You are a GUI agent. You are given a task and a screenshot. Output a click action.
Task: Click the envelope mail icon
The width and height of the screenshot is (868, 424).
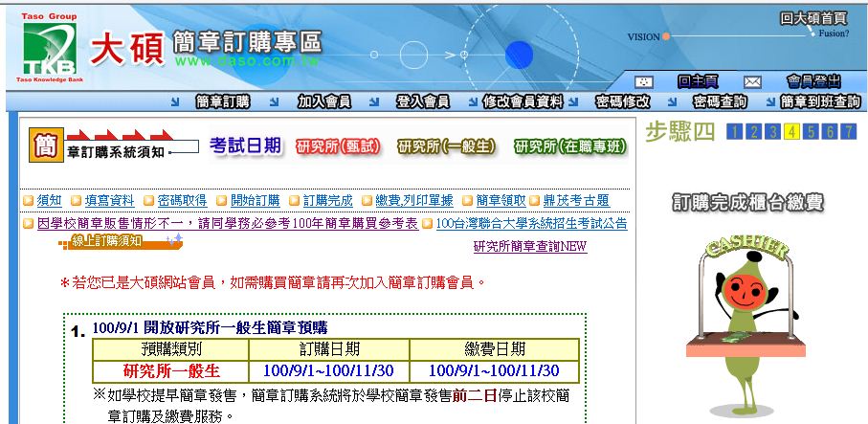tap(752, 82)
